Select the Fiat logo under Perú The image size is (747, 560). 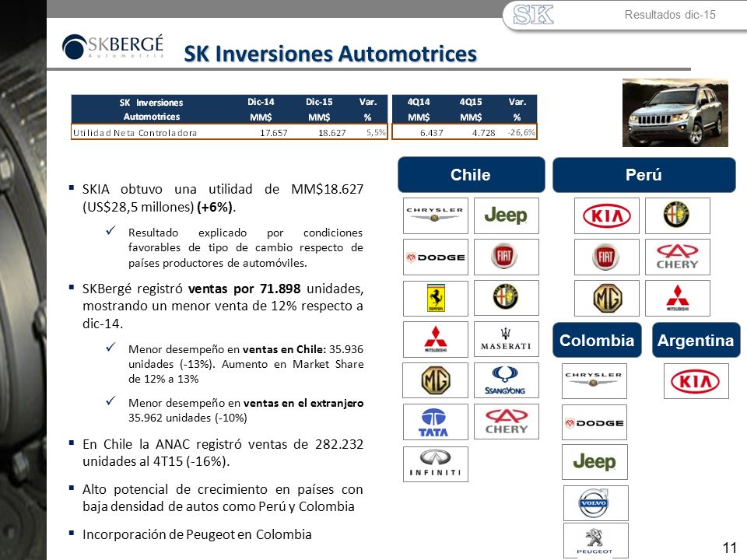click(x=606, y=257)
